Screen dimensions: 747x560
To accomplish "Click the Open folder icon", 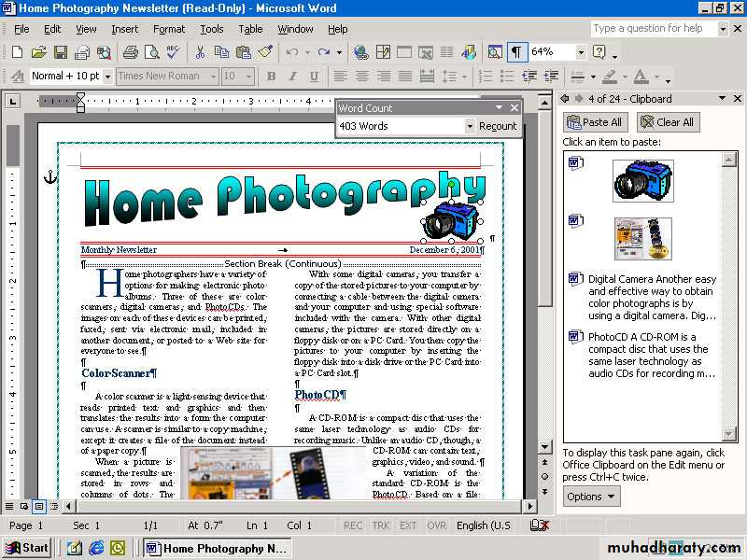I will (x=38, y=52).
